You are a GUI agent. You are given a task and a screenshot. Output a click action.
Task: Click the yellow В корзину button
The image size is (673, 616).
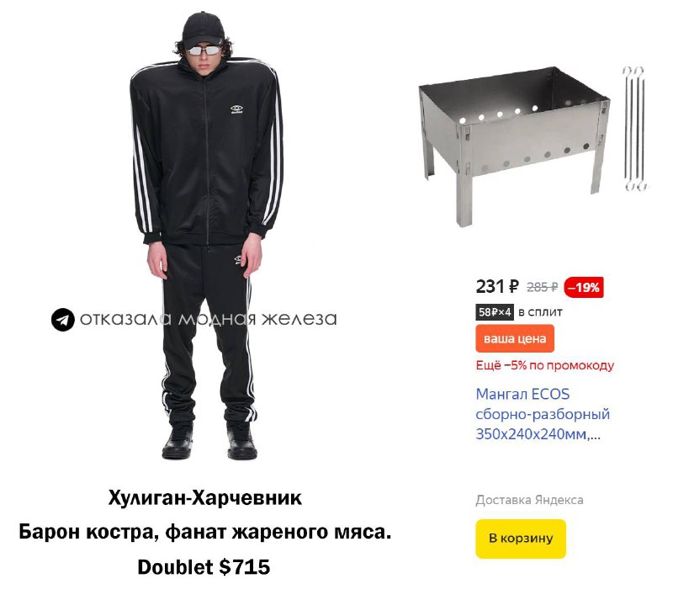click(x=520, y=539)
